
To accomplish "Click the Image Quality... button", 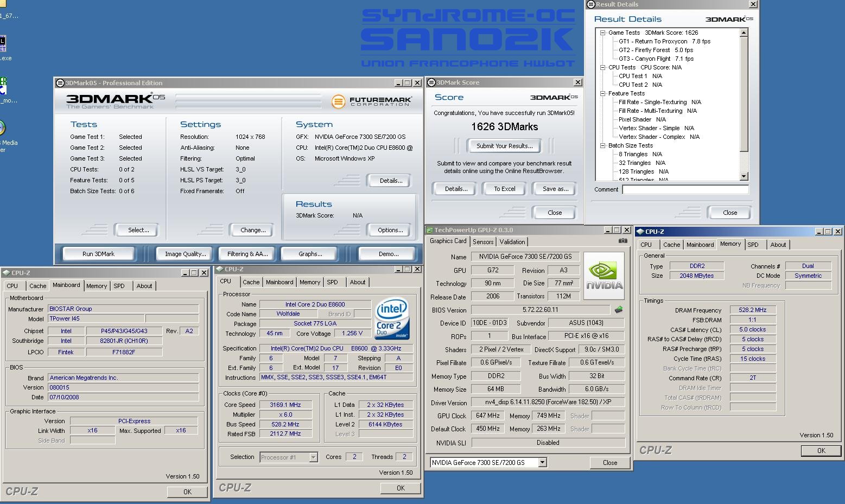I will (186, 254).
